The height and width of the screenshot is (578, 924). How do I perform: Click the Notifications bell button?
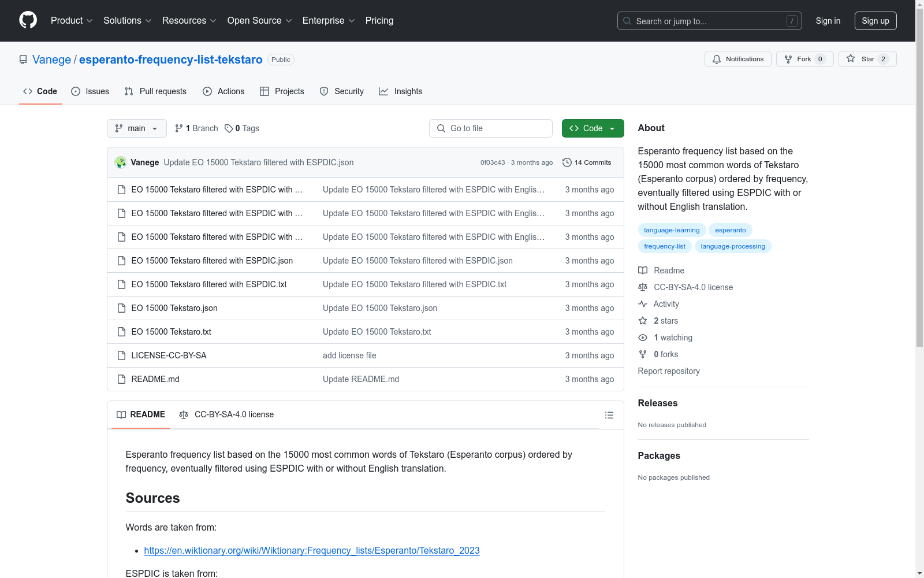[x=737, y=59]
